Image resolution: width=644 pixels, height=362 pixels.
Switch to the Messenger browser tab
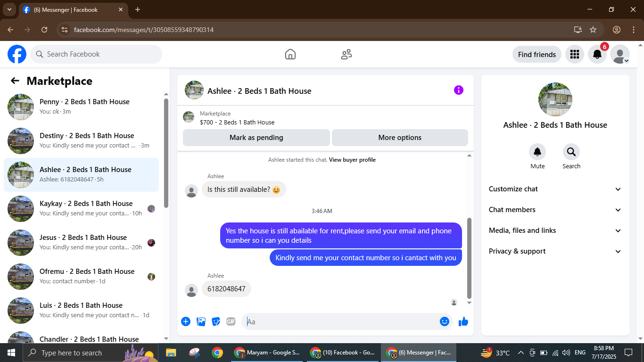[73, 10]
